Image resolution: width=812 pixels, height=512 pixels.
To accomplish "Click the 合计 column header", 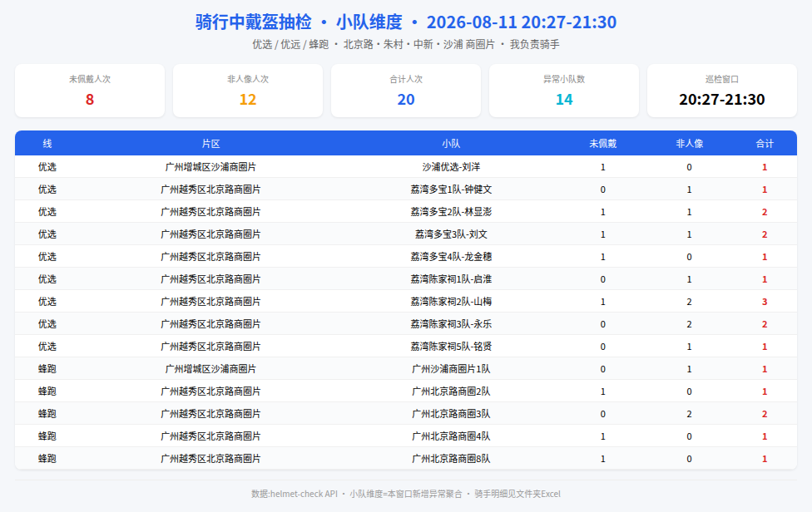I will (765, 144).
